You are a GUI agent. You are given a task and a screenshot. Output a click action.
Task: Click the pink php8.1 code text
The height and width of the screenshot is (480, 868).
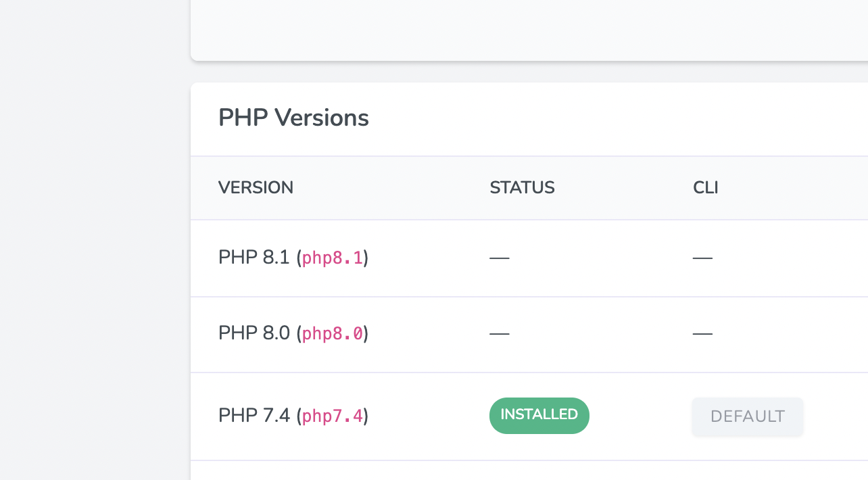click(x=333, y=258)
